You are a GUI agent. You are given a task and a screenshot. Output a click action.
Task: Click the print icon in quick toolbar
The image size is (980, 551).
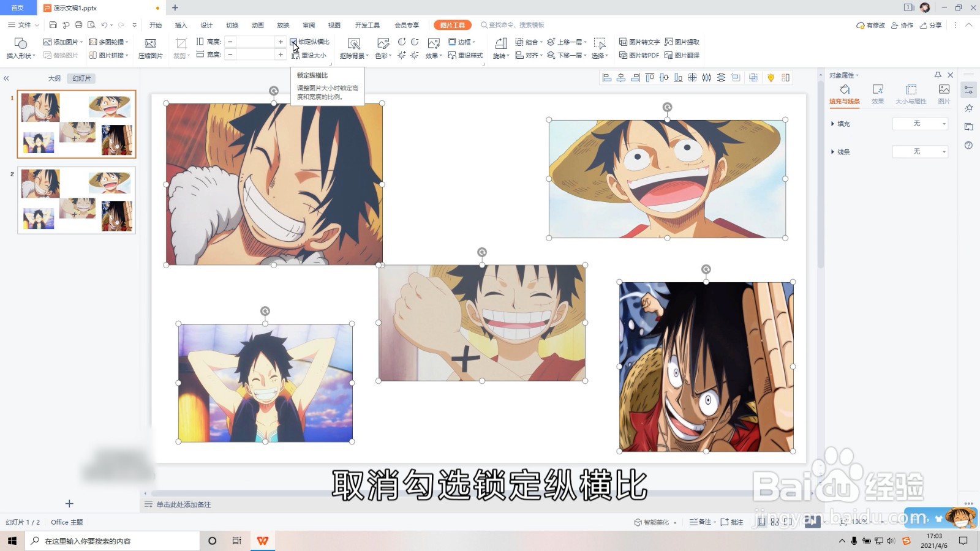point(78,25)
